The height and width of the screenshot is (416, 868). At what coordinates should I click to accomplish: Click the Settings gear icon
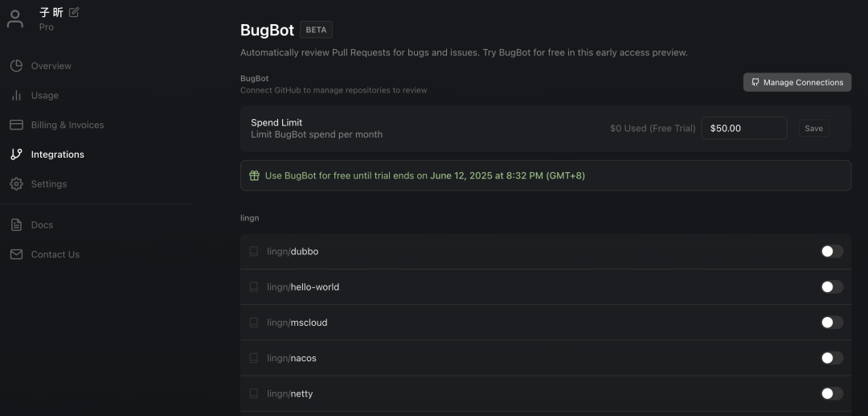pos(16,184)
